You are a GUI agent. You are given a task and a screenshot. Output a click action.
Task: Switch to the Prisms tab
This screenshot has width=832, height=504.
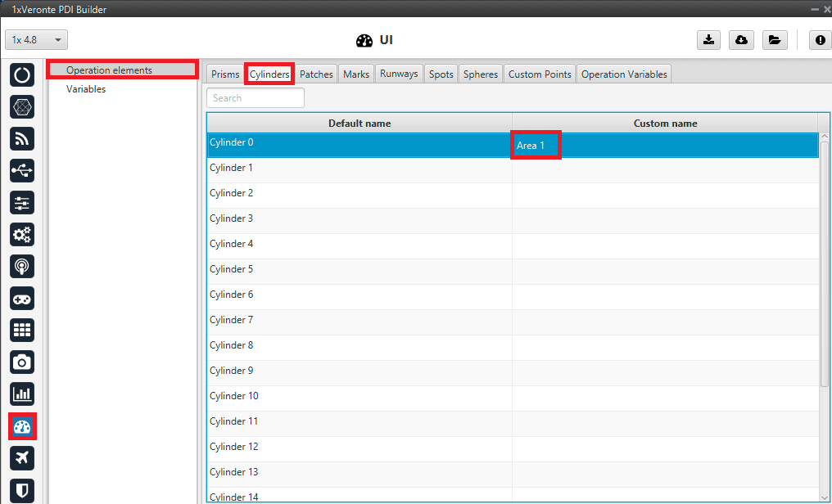pos(225,74)
